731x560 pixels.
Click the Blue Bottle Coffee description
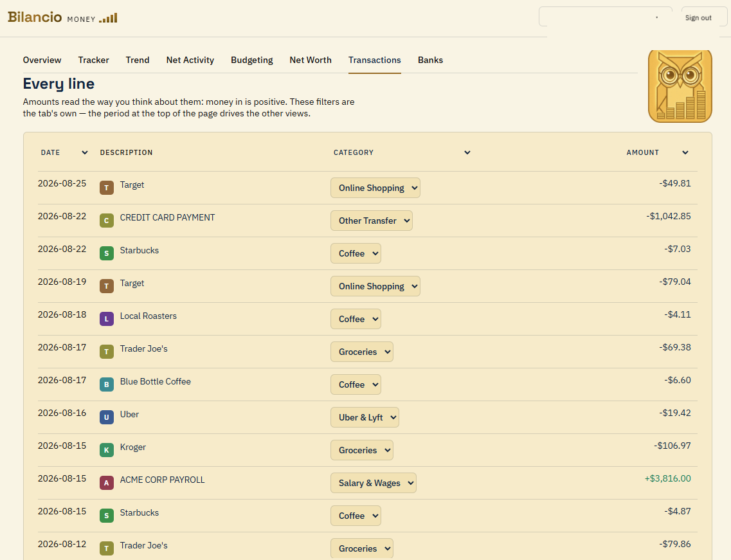tap(155, 381)
